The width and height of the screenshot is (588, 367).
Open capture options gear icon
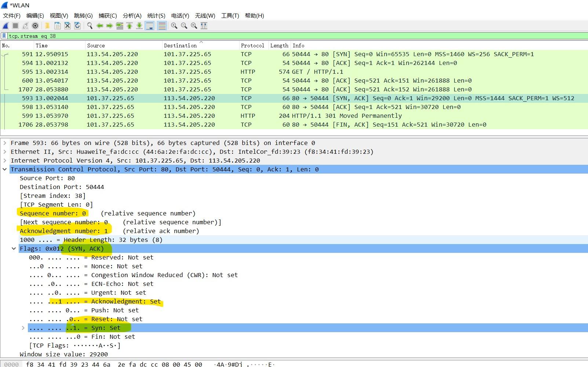coord(35,26)
